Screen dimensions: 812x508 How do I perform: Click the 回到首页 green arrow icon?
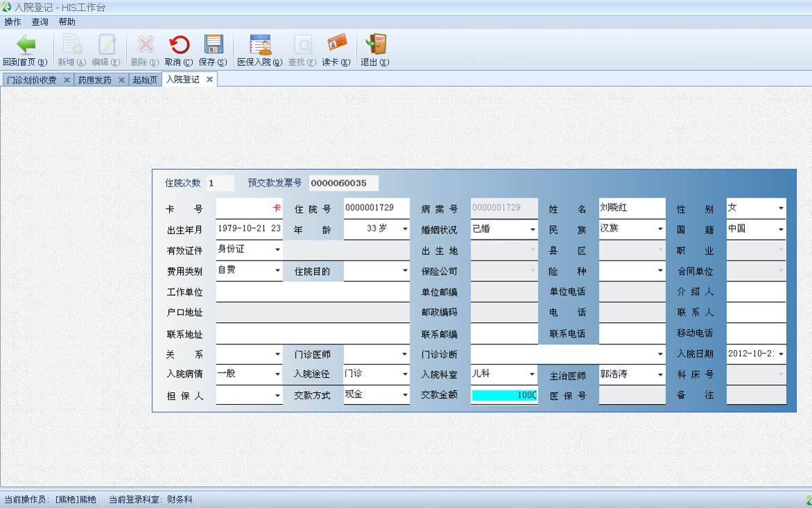26,44
